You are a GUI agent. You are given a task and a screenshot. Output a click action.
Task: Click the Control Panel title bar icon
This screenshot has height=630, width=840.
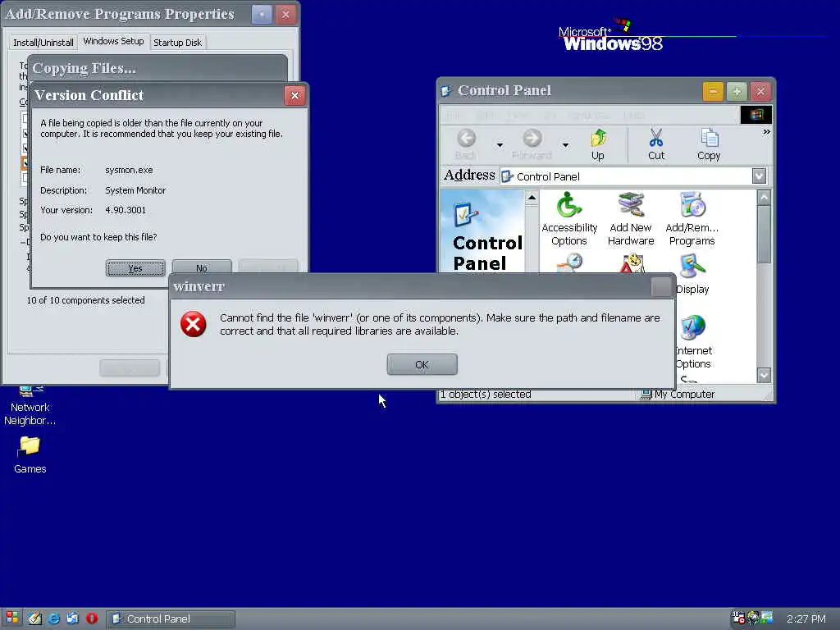click(445, 92)
